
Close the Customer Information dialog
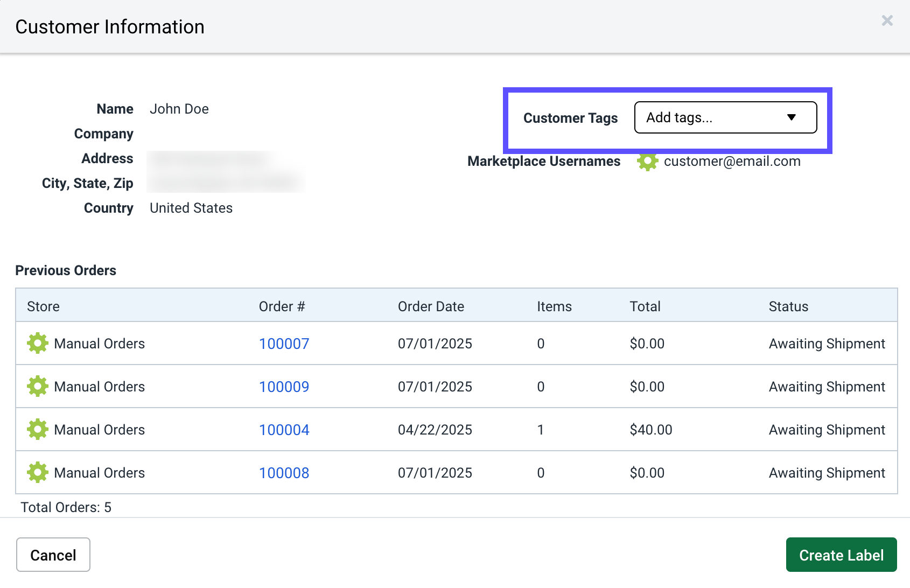tap(887, 20)
